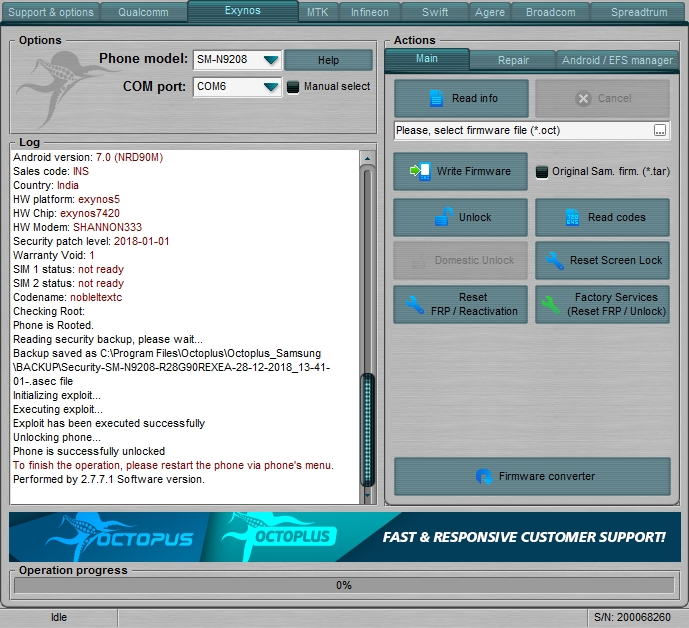Click log line 'Performed by 2.7.7.1 Software version.'
689x628 pixels.
pyautogui.click(x=109, y=479)
